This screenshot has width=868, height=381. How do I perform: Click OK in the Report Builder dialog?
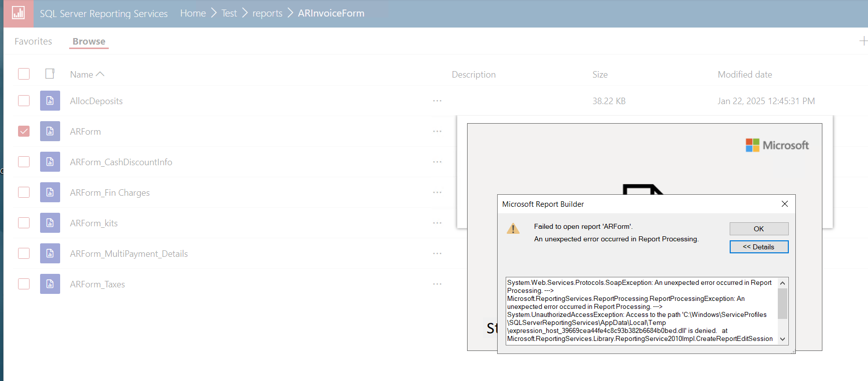point(759,229)
